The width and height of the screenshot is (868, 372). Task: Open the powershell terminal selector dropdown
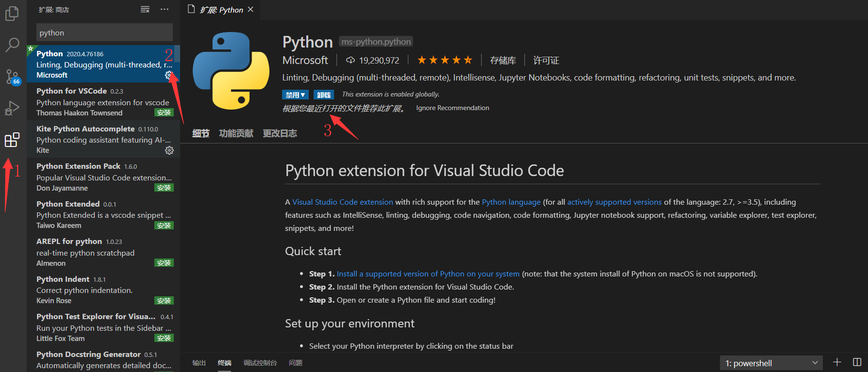click(x=771, y=363)
